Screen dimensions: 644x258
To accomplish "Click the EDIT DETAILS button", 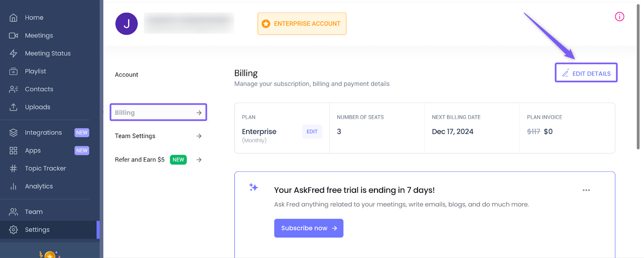I will [x=586, y=73].
